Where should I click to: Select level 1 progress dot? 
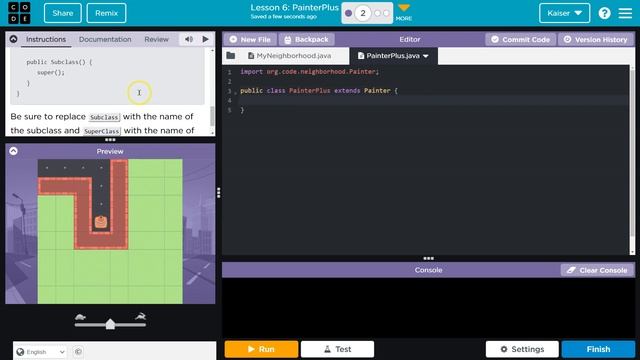(x=348, y=13)
